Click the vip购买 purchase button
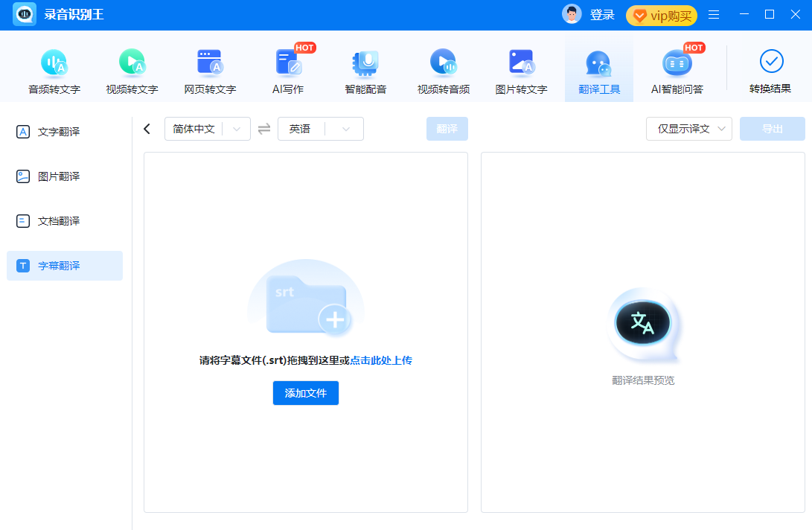 (x=662, y=15)
